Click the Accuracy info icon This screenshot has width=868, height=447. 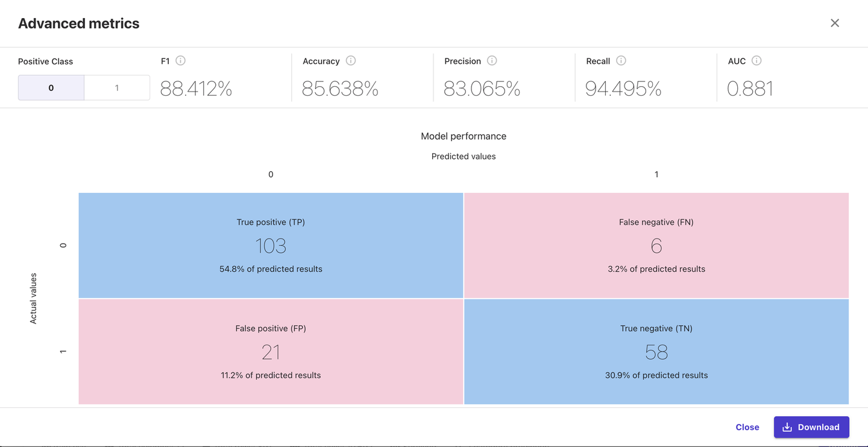(x=351, y=61)
